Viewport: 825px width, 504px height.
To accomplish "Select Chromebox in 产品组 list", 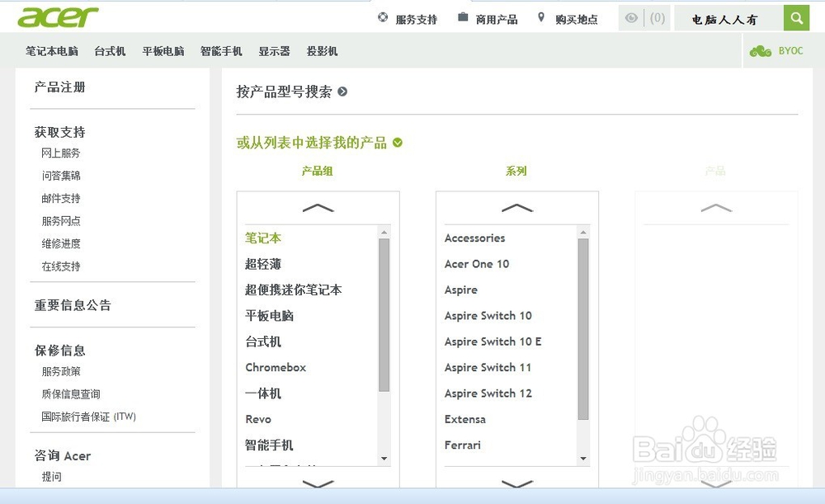I will tap(276, 367).
